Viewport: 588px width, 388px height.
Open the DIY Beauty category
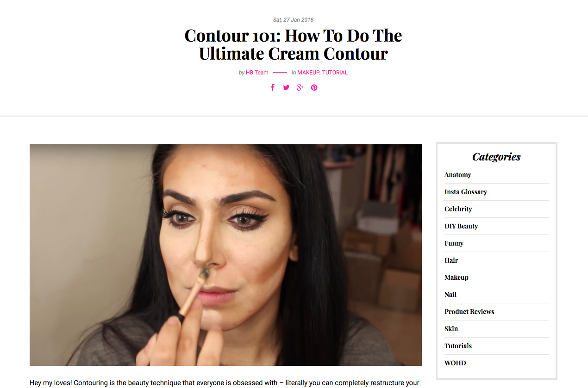[461, 226]
